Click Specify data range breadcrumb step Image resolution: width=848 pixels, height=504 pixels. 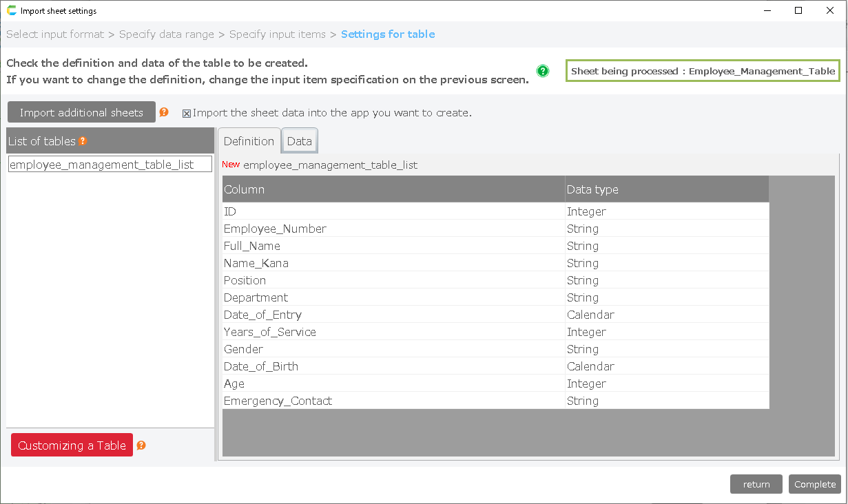coord(166,34)
